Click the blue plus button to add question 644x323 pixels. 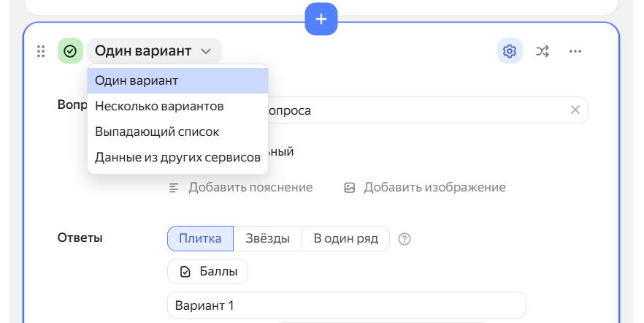click(x=321, y=18)
